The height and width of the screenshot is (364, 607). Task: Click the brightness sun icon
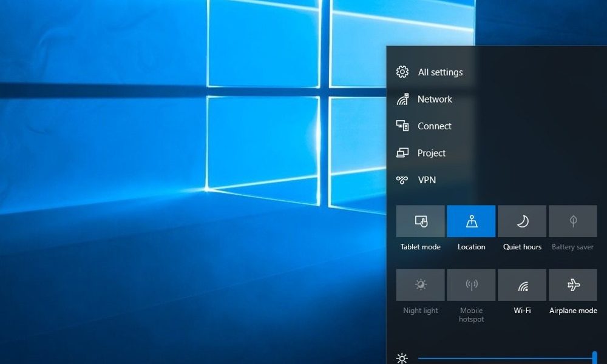(402, 359)
